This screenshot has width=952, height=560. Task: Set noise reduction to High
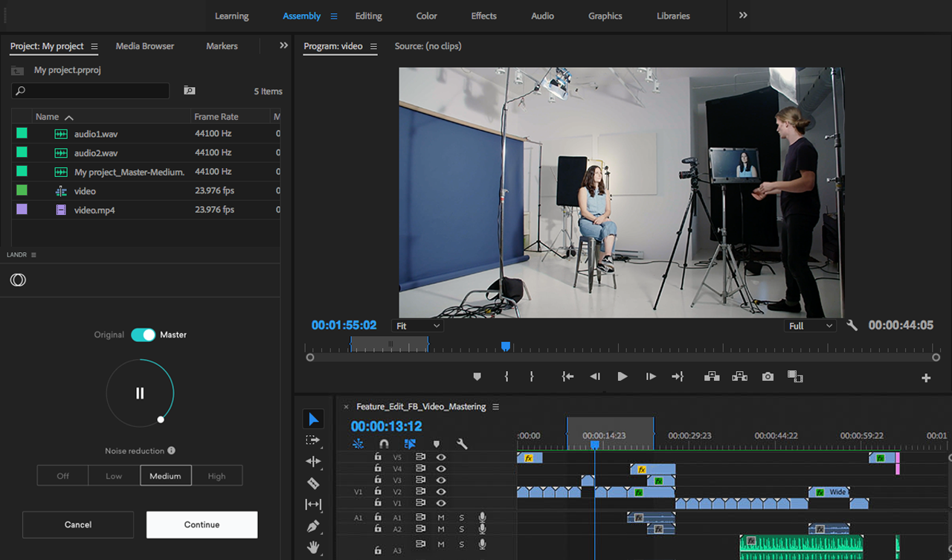click(216, 476)
